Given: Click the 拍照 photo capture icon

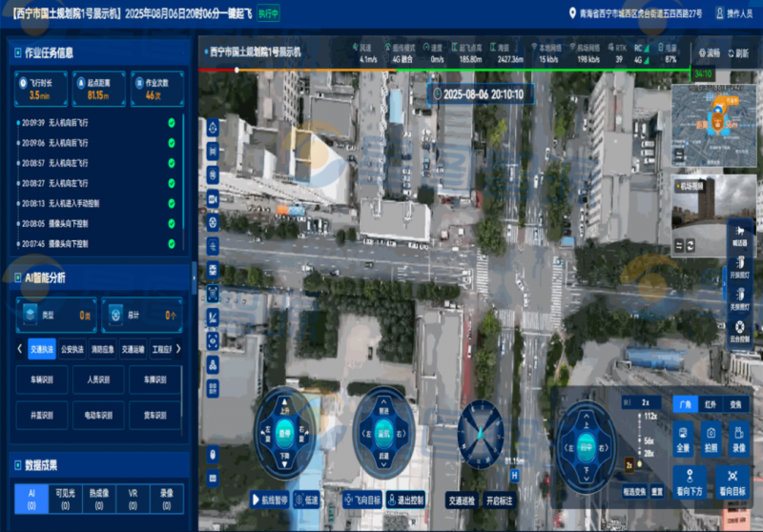Looking at the screenshot, I should tap(711, 436).
